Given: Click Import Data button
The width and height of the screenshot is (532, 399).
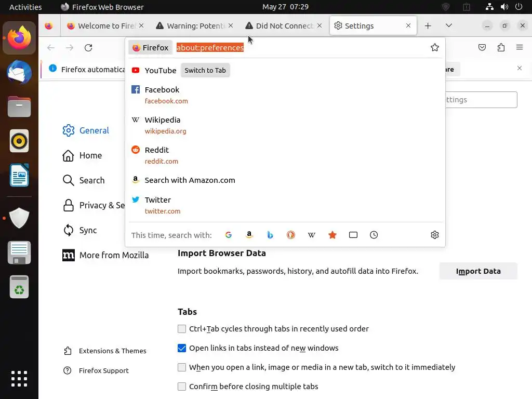Looking at the screenshot, I should click(478, 271).
